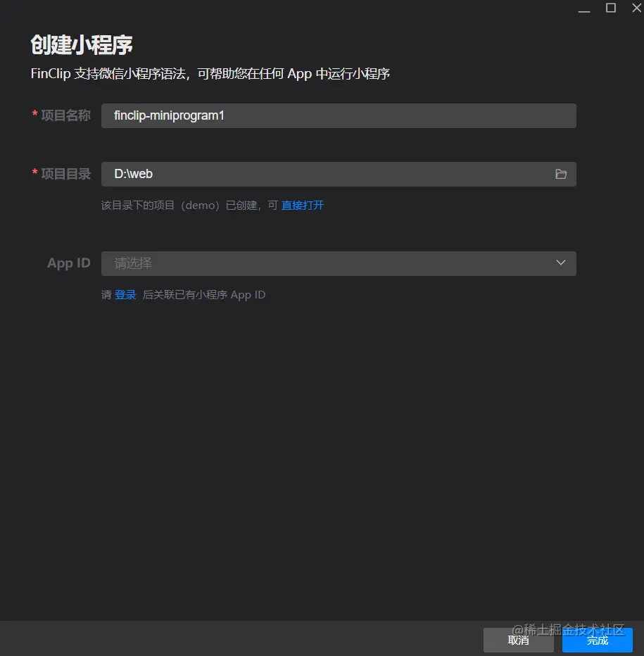Minimize the FinClip window
Image resolution: width=644 pixels, height=656 pixels.
tap(584, 8)
